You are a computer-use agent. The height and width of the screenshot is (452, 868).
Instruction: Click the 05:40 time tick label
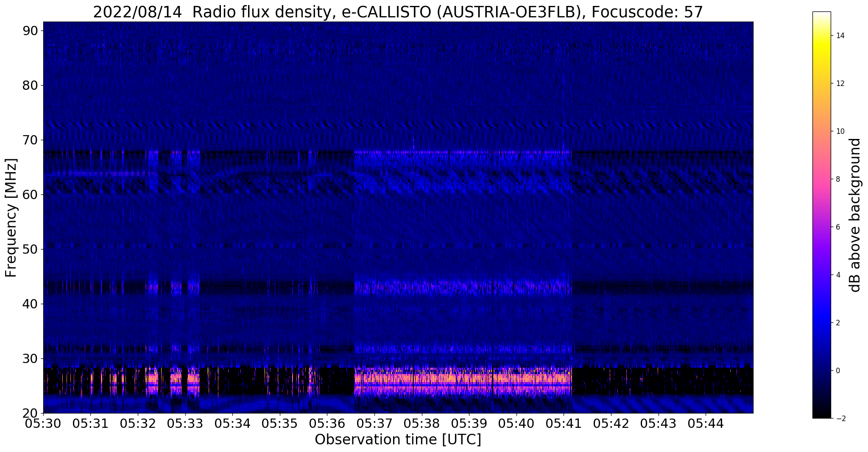click(x=516, y=423)
